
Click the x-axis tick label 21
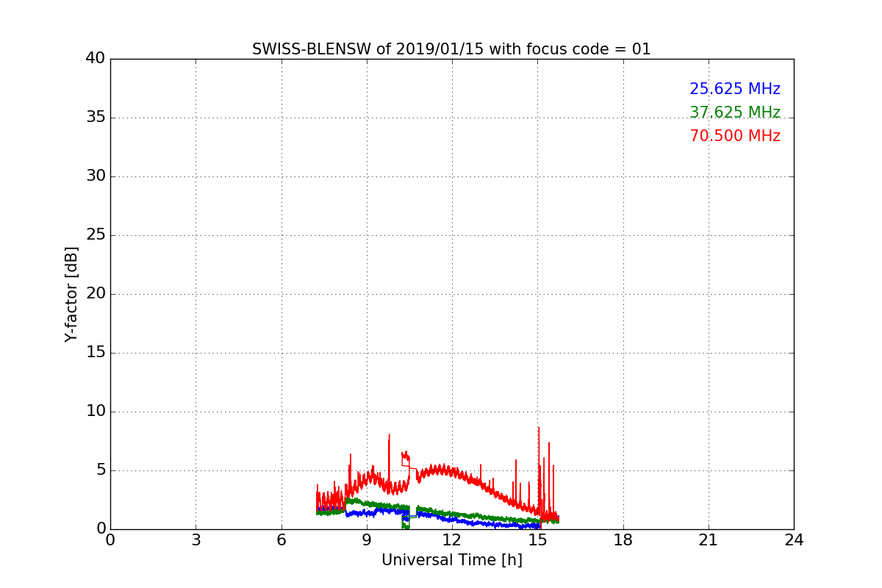pyautogui.click(x=709, y=540)
